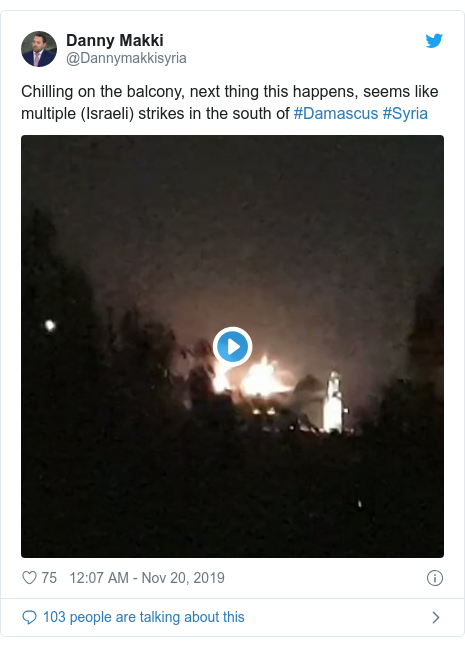Image resolution: width=465 pixels, height=646 pixels.
Task: Click the Twitter info circle icon
Action: (435, 578)
